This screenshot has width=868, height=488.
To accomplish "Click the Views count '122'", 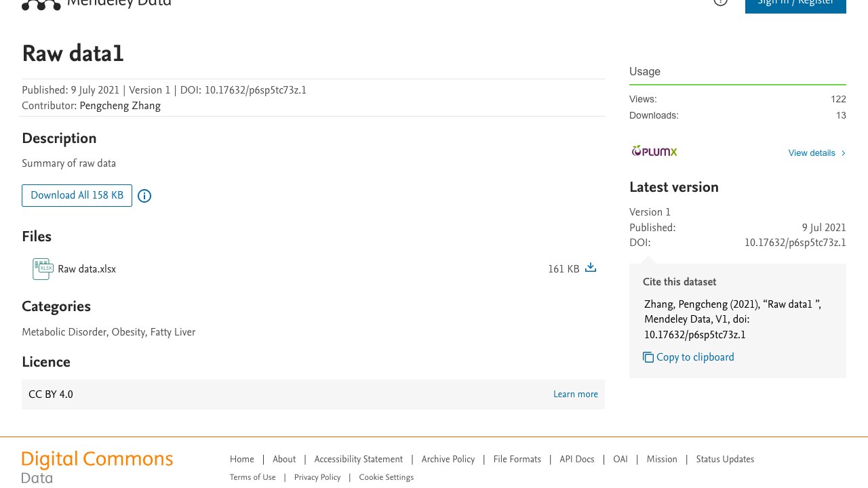I will (x=838, y=99).
